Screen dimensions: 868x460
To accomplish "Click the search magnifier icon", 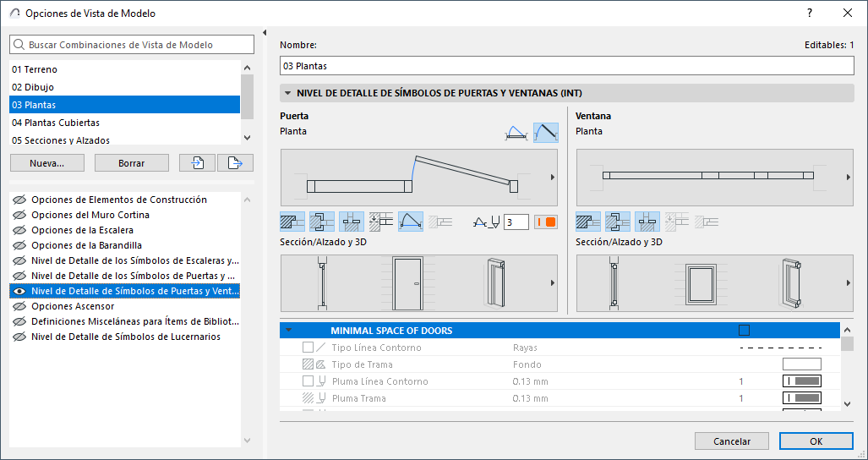I will click(19, 45).
